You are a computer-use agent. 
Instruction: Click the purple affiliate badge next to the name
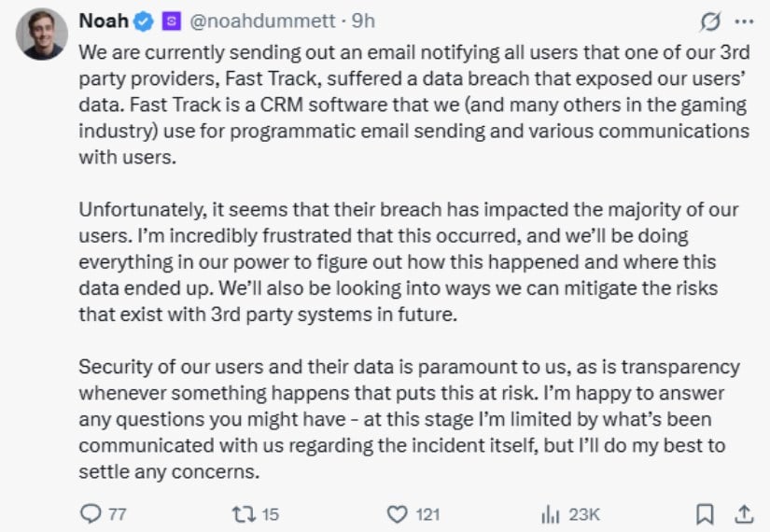pyautogui.click(x=170, y=21)
